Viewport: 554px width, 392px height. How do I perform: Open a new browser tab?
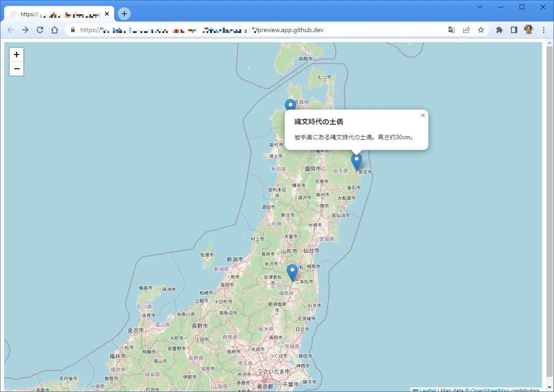coord(124,14)
